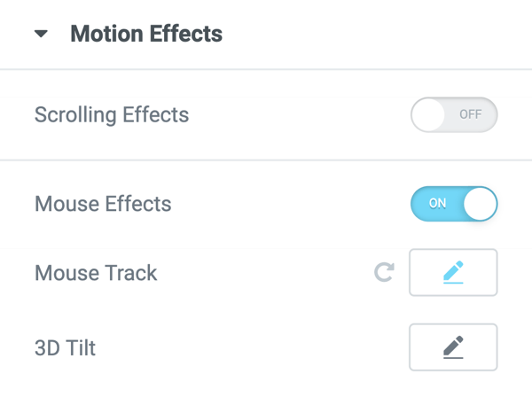Select the Mouse Effects label
The image size is (532, 397).
tap(103, 204)
